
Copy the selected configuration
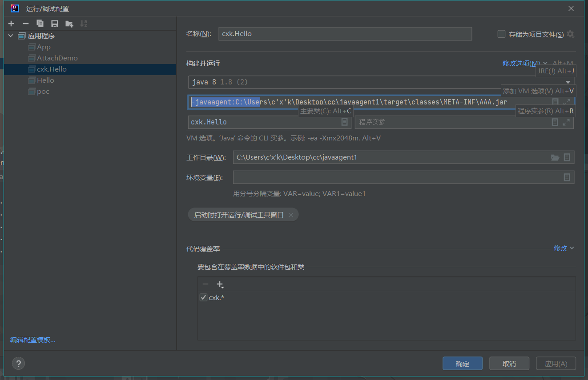pyautogui.click(x=40, y=24)
